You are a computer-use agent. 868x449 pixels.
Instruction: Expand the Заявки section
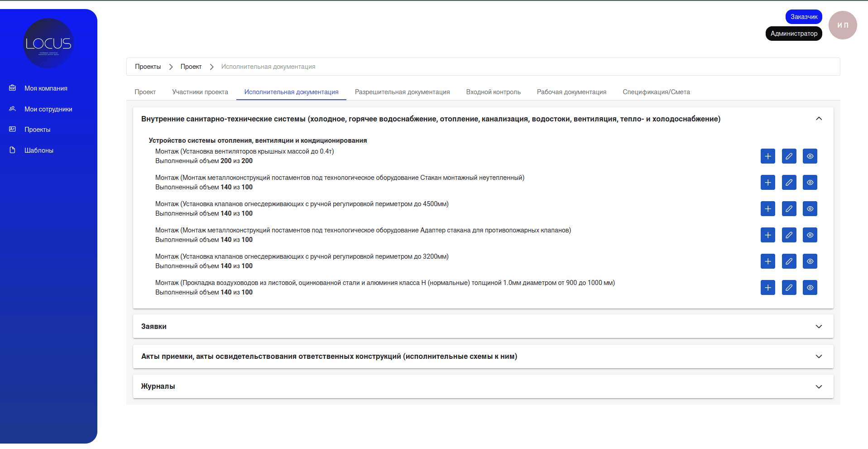[x=818, y=327]
